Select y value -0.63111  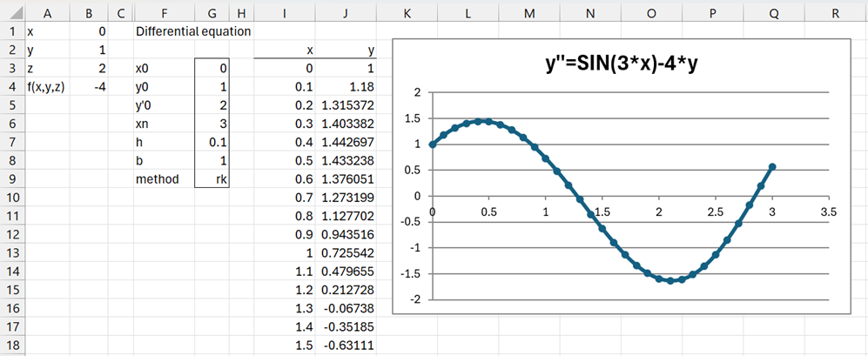pos(346,346)
